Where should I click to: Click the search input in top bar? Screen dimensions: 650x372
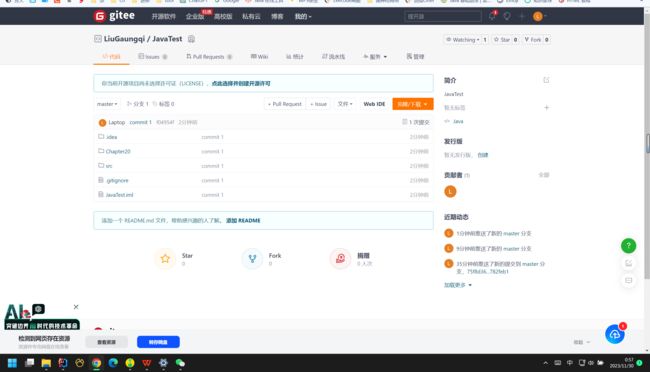pyautogui.click(x=443, y=16)
